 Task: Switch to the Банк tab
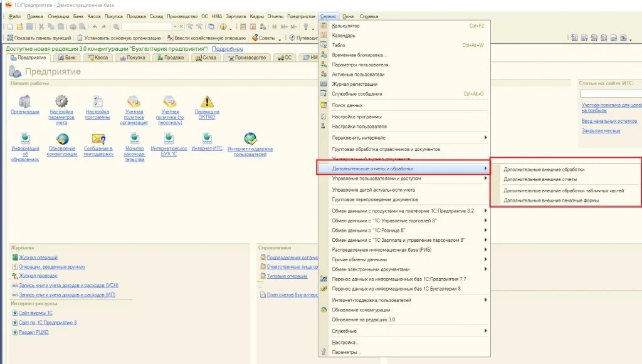66,58
